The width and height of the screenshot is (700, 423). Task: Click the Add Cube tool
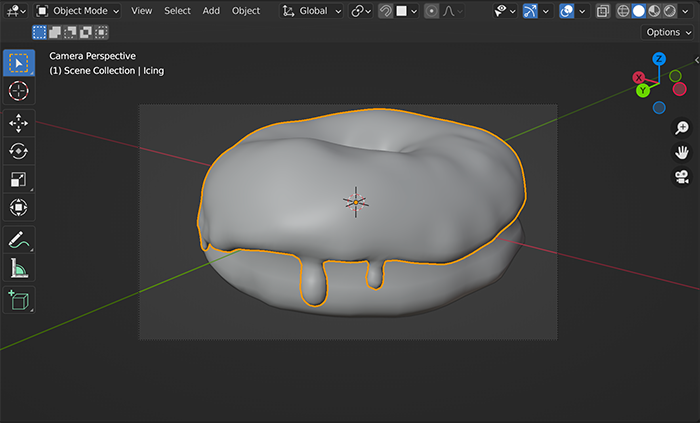(x=19, y=299)
